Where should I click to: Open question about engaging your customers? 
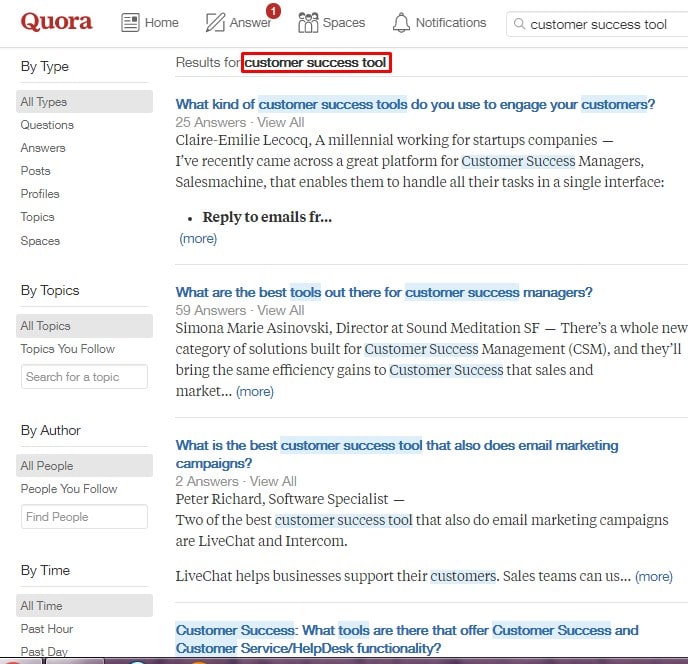415,104
